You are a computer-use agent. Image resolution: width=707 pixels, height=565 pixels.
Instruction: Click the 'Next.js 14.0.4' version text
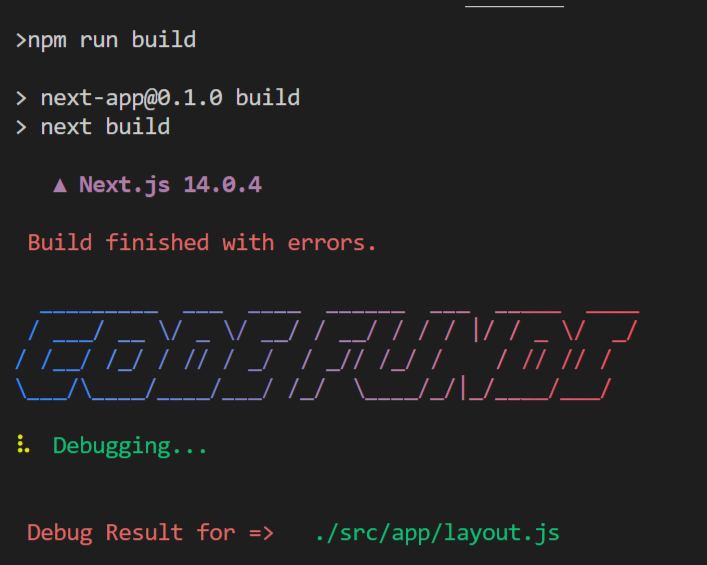[x=170, y=185]
